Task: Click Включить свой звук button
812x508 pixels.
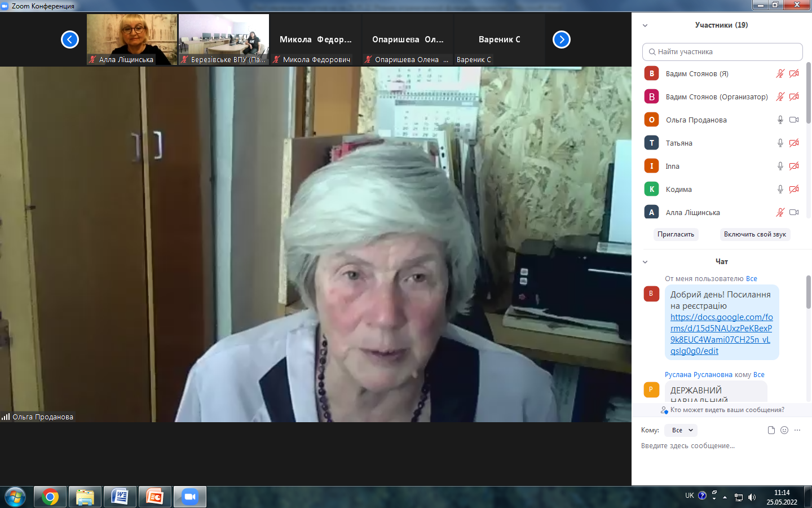Action: [x=754, y=234]
